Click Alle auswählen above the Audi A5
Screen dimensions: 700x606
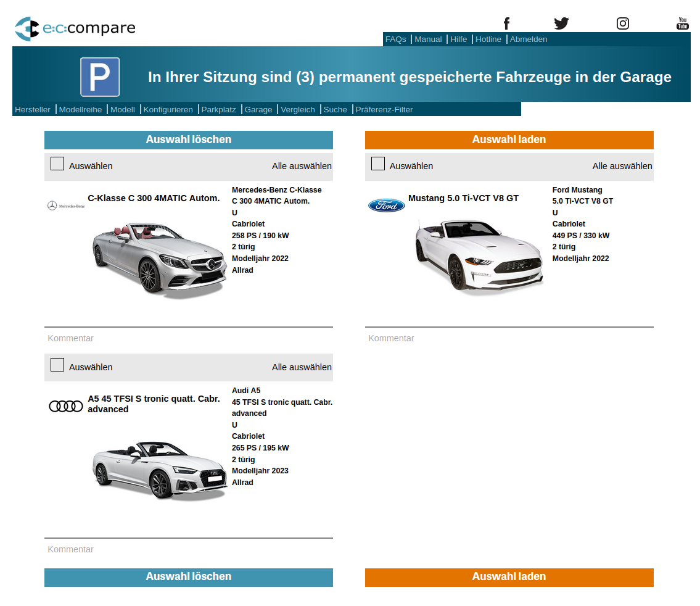coord(302,367)
